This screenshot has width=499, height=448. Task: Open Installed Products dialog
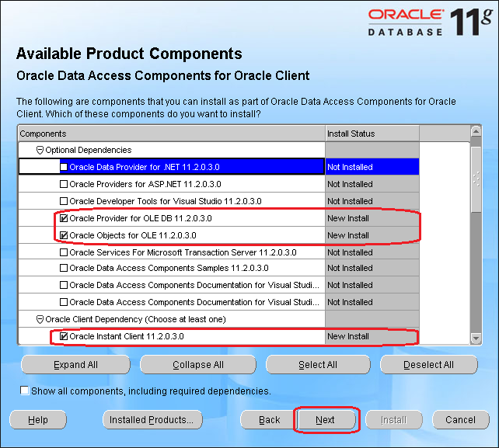coord(152,420)
